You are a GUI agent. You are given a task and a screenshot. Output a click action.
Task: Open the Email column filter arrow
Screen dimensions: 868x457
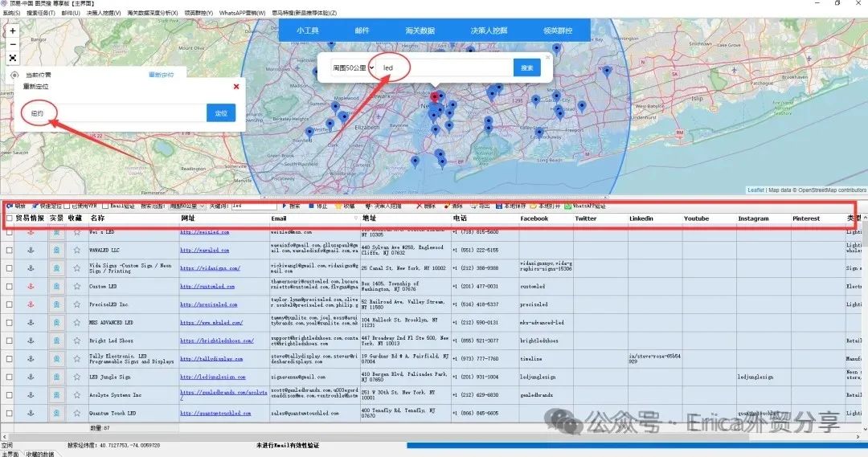[x=355, y=218]
